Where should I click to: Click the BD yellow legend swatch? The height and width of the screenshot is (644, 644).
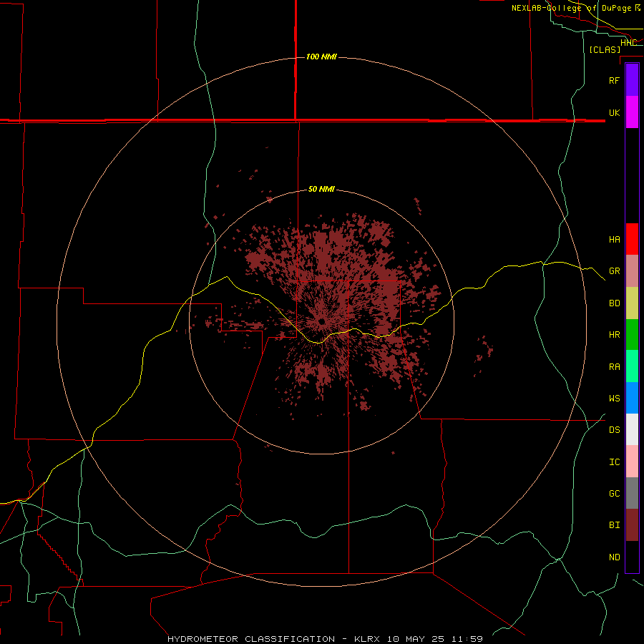[x=632, y=303]
